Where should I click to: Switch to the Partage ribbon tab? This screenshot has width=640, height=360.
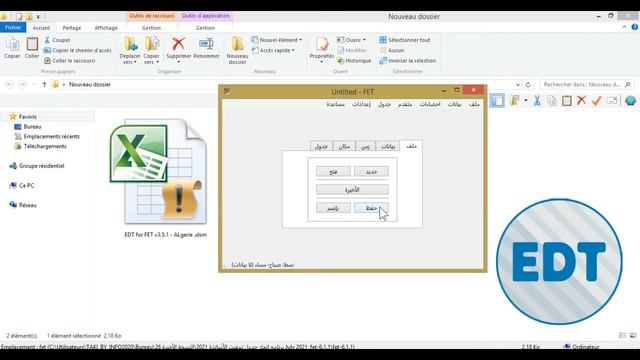pos(72,28)
